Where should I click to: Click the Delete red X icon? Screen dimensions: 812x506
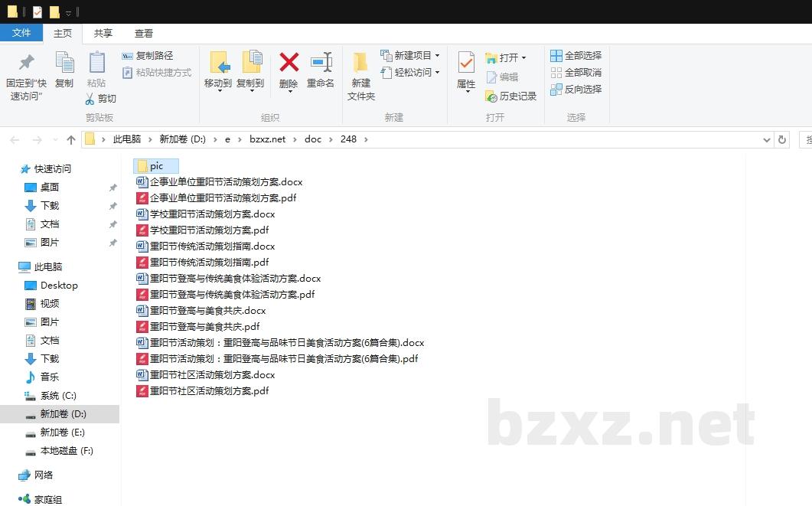pos(289,63)
